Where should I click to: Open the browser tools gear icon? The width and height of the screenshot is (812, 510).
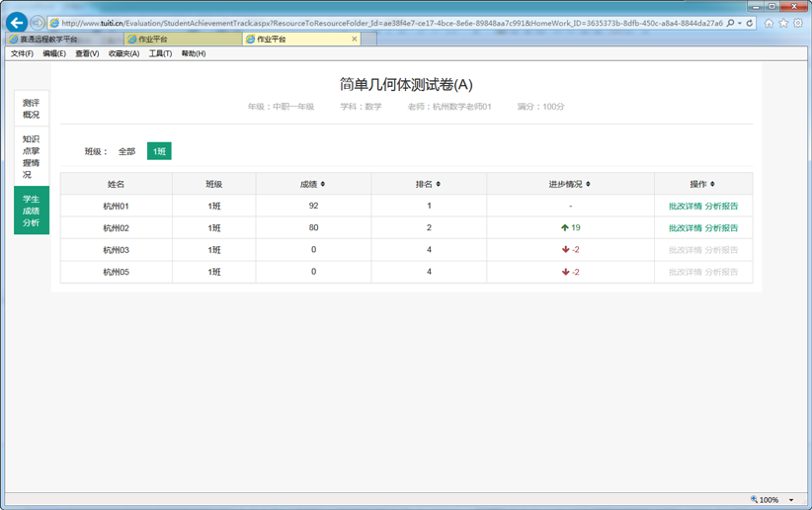click(x=798, y=23)
